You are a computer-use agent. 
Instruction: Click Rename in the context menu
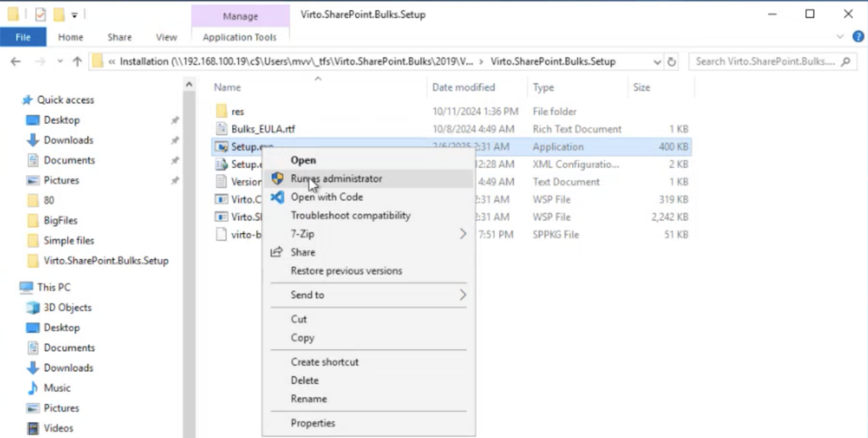coord(368,399)
